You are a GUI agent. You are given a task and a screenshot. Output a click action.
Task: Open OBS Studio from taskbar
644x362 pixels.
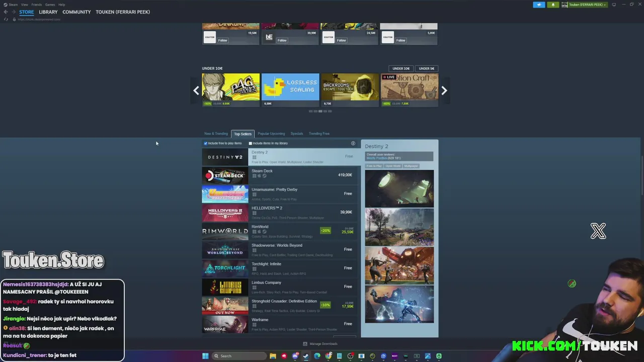coord(350,356)
